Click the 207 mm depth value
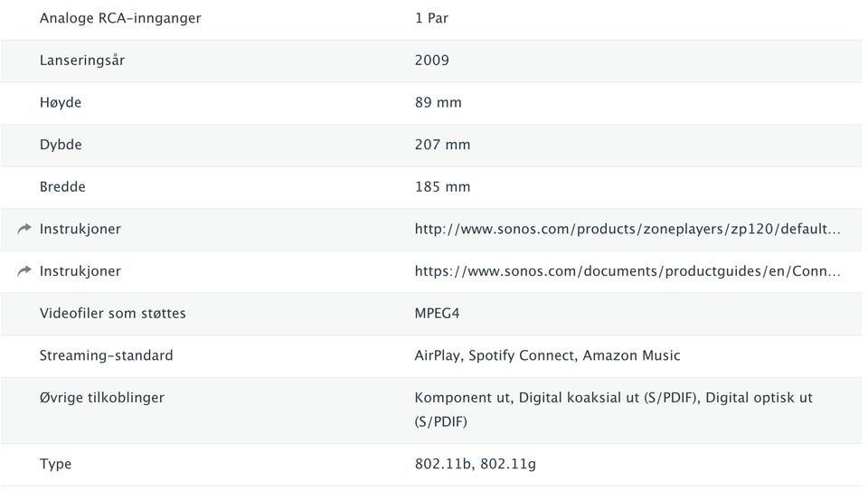The width and height of the screenshot is (868, 500). click(x=442, y=145)
